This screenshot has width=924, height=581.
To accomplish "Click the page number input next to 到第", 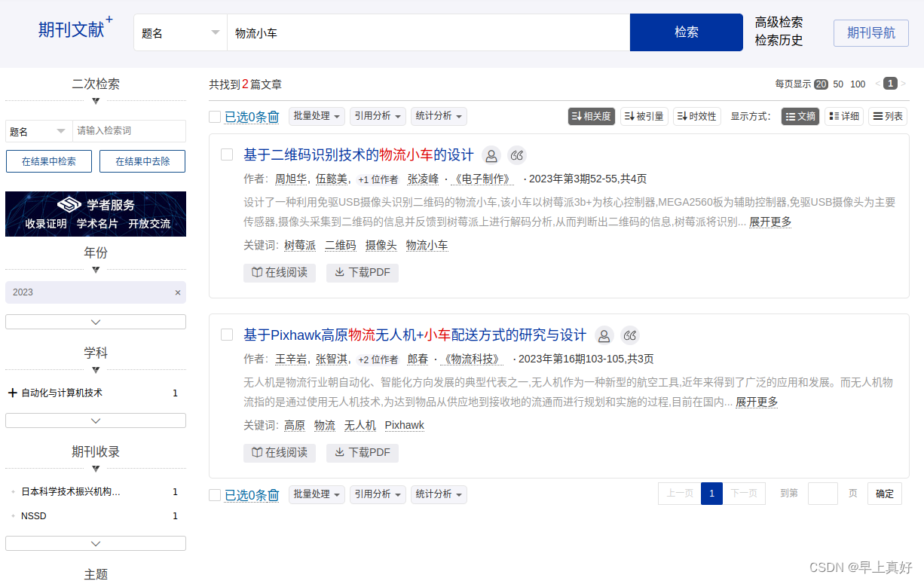I will [822, 494].
